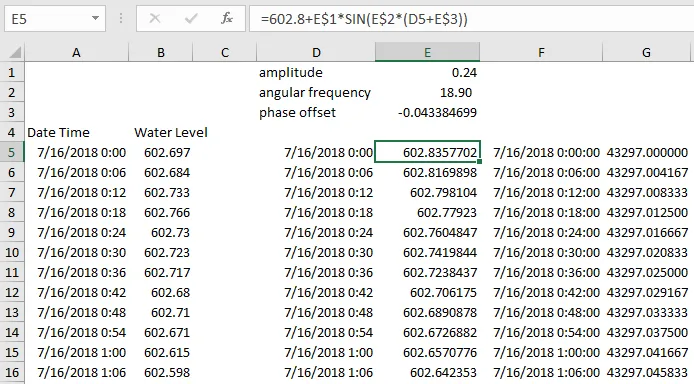Select row 4 header
Viewport: 694px width, 384px height.
[x=12, y=132]
